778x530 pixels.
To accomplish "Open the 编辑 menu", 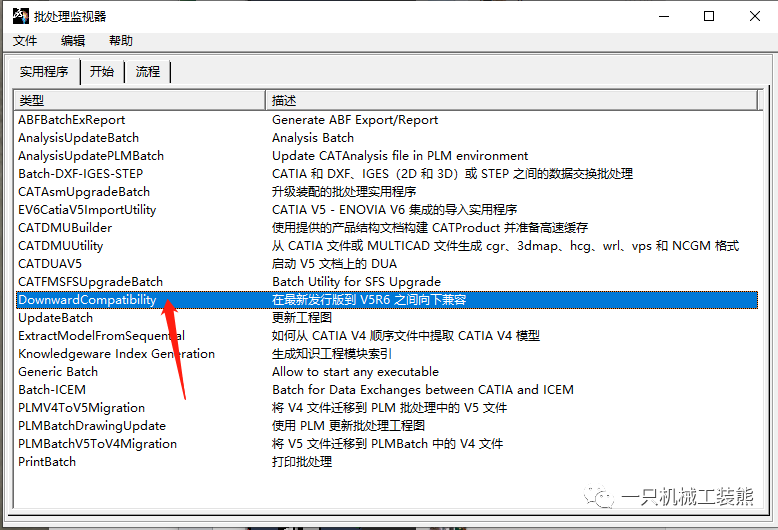I will click(73, 41).
